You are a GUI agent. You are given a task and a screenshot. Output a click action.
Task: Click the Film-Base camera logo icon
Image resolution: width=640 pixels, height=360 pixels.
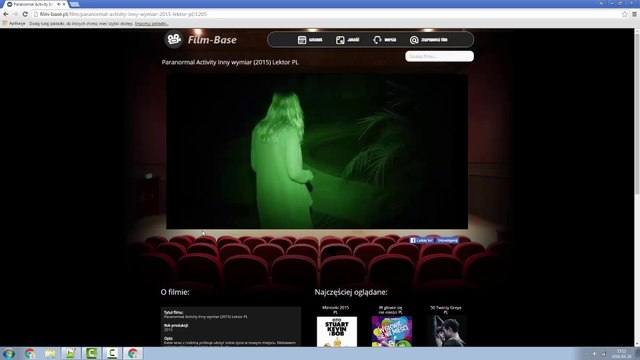click(x=173, y=40)
